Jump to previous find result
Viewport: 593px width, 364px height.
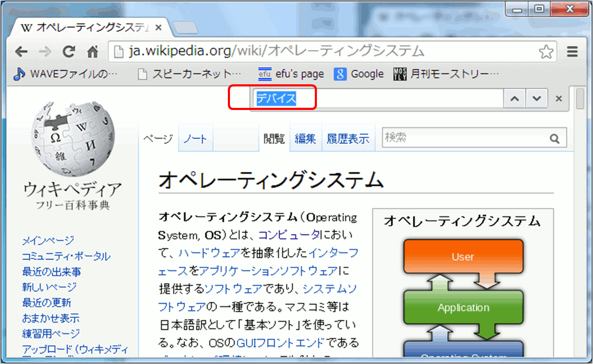point(515,98)
